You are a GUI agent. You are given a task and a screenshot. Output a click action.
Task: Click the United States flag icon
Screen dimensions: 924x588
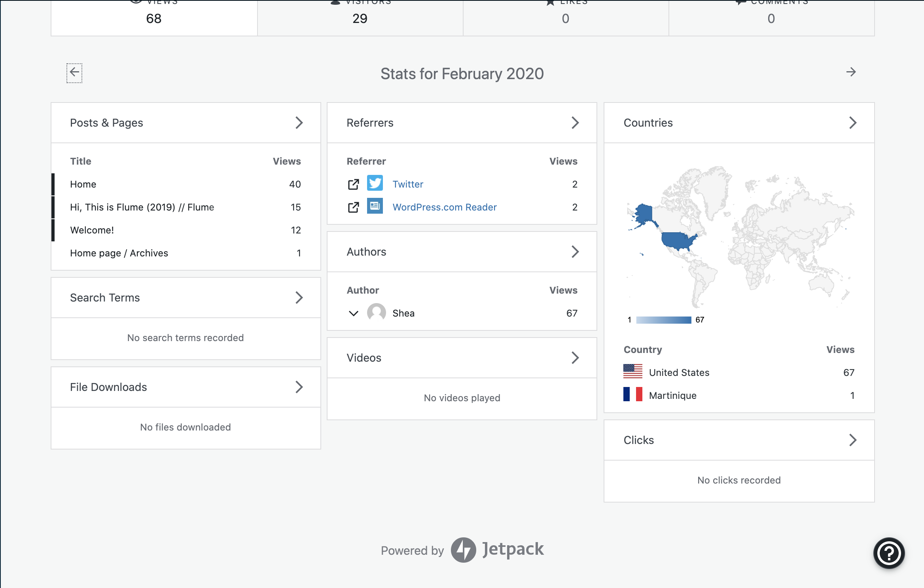(632, 372)
